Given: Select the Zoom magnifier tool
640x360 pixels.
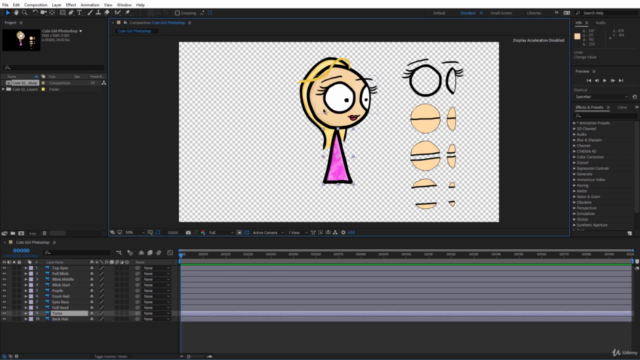Looking at the screenshot, I should coord(24,13).
